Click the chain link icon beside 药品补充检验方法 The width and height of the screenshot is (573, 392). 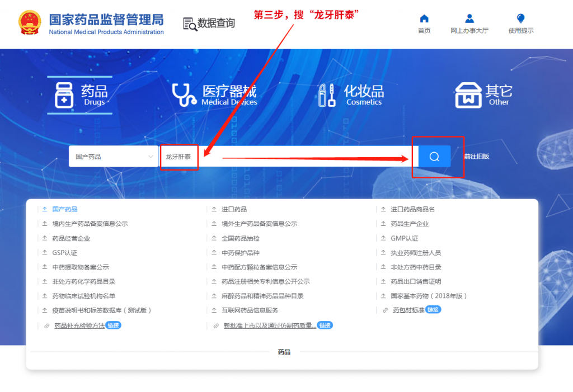point(47,326)
